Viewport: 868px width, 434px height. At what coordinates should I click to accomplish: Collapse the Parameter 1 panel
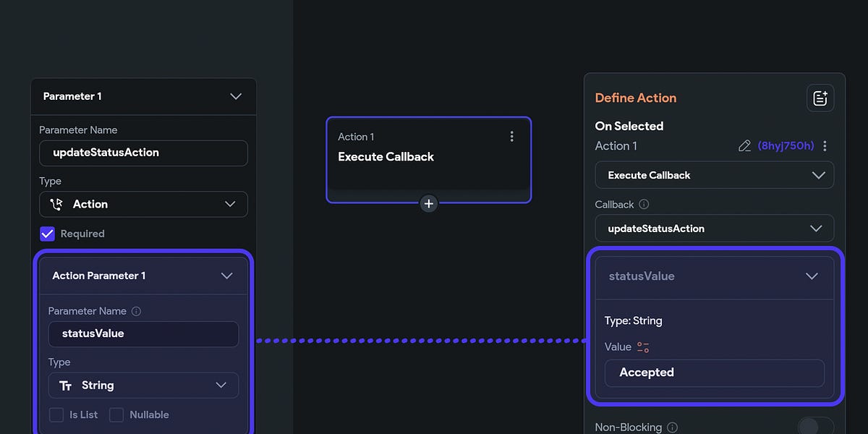[236, 95]
